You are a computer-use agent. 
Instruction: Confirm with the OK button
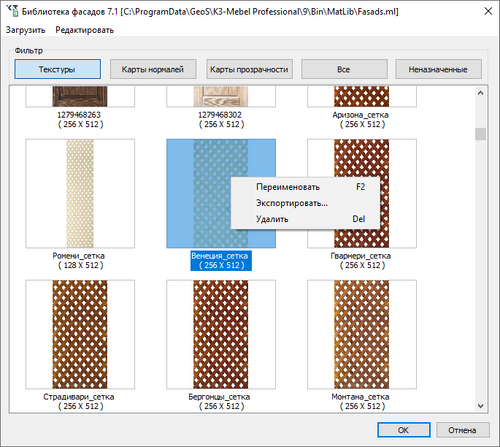pyautogui.click(x=404, y=430)
